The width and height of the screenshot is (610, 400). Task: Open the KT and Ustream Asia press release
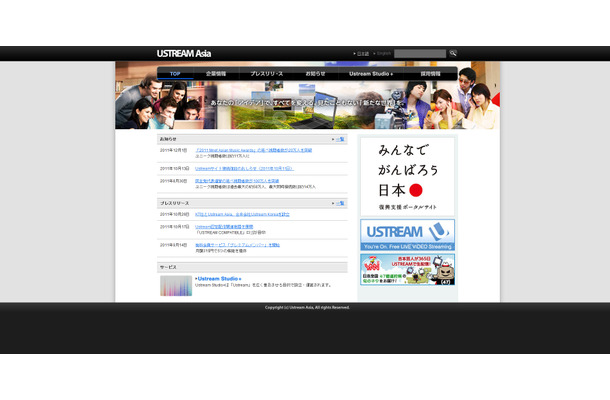tap(242, 214)
